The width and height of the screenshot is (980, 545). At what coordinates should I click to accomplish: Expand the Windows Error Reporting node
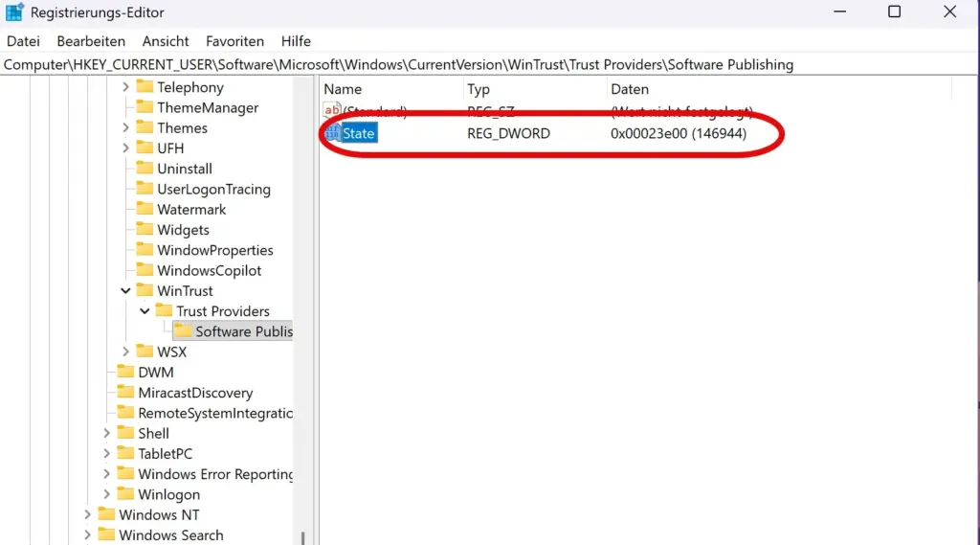point(106,474)
